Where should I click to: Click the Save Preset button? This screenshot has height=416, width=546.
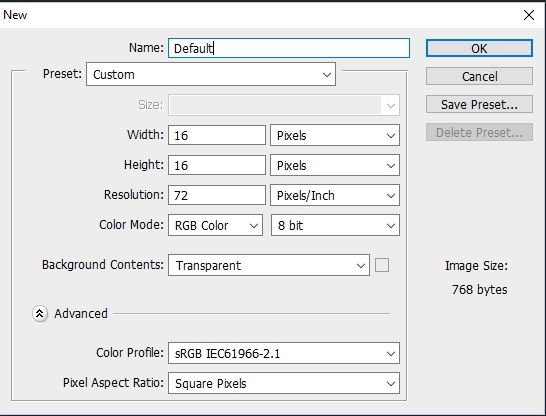(479, 104)
